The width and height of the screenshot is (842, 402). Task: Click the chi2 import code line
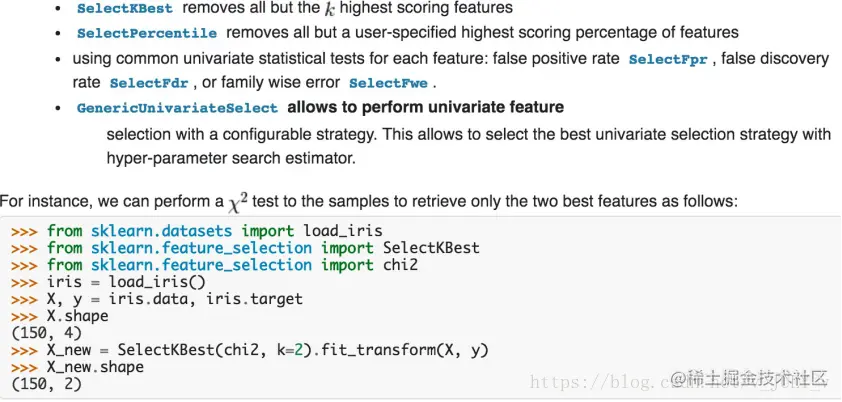tap(214, 265)
